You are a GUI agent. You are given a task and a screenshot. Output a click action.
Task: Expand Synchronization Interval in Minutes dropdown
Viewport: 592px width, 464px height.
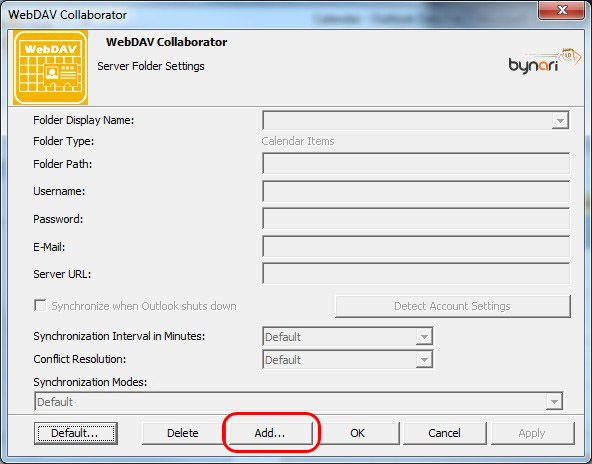pos(424,336)
